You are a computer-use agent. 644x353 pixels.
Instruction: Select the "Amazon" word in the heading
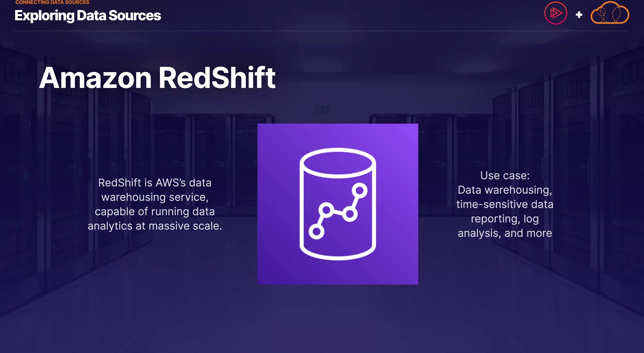(96, 78)
